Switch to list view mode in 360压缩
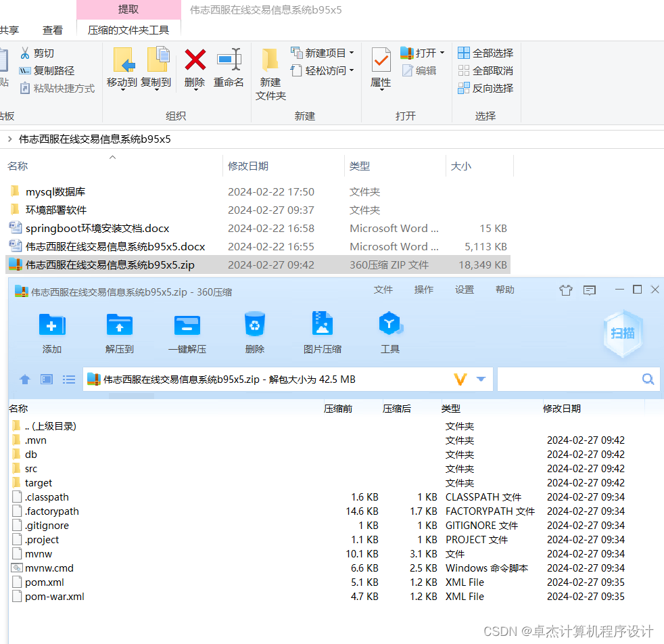Viewport: 664px width, 644px height. click(x=68, y=379)
